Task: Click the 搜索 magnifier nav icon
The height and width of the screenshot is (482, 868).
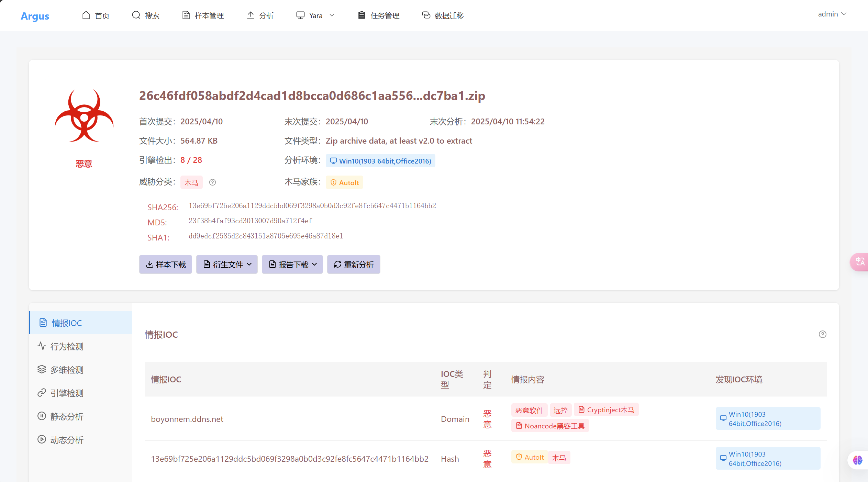Action: coord(136,15)
